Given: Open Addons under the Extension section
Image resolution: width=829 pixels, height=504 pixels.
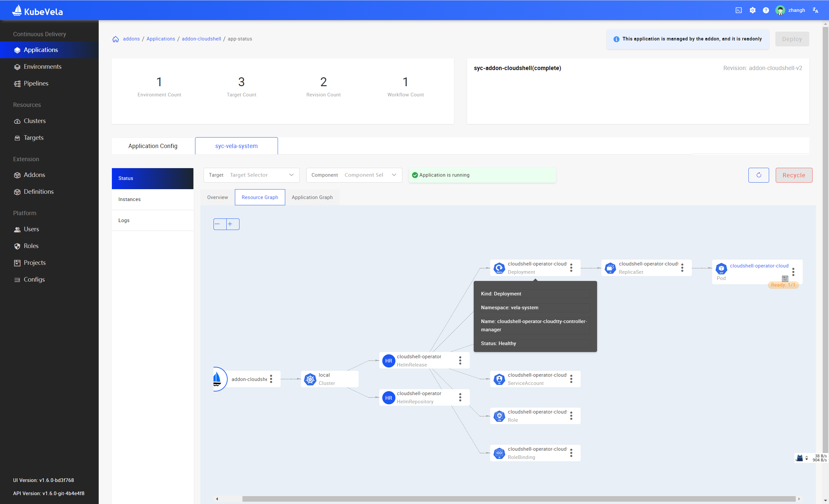Looking at the screenshot, I should click(34, 175).
